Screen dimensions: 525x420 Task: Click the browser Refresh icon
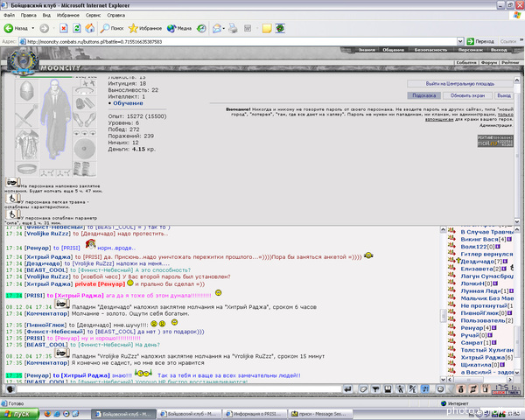tap(77, 29)
